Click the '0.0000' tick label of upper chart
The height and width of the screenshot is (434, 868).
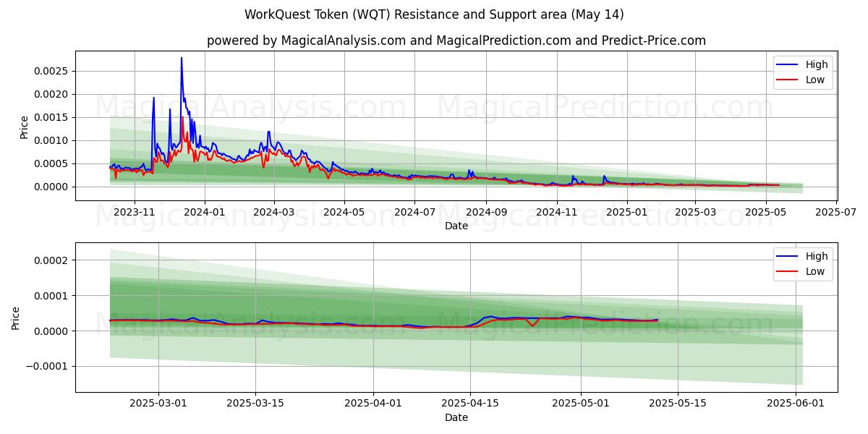(x=52, y=187)
